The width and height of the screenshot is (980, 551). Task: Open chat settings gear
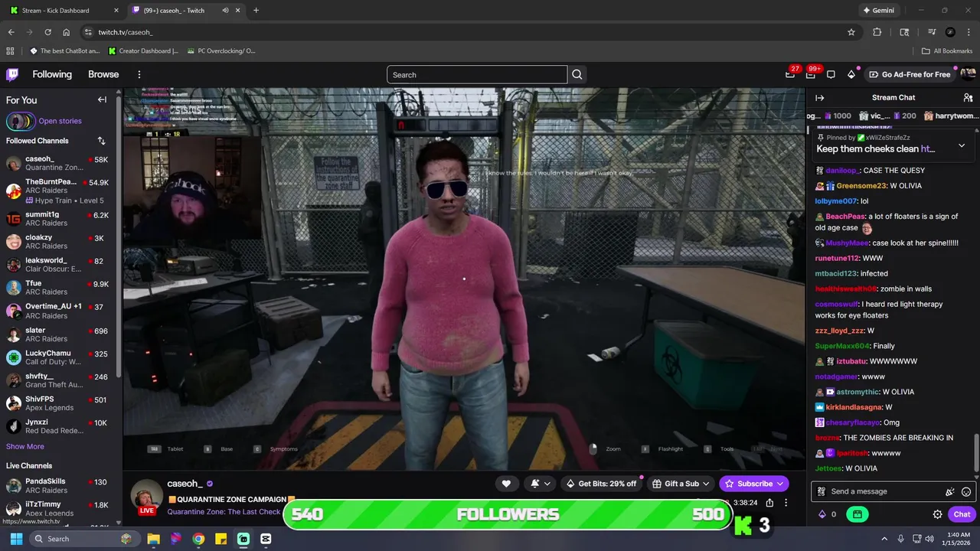[x=937, y=514]
